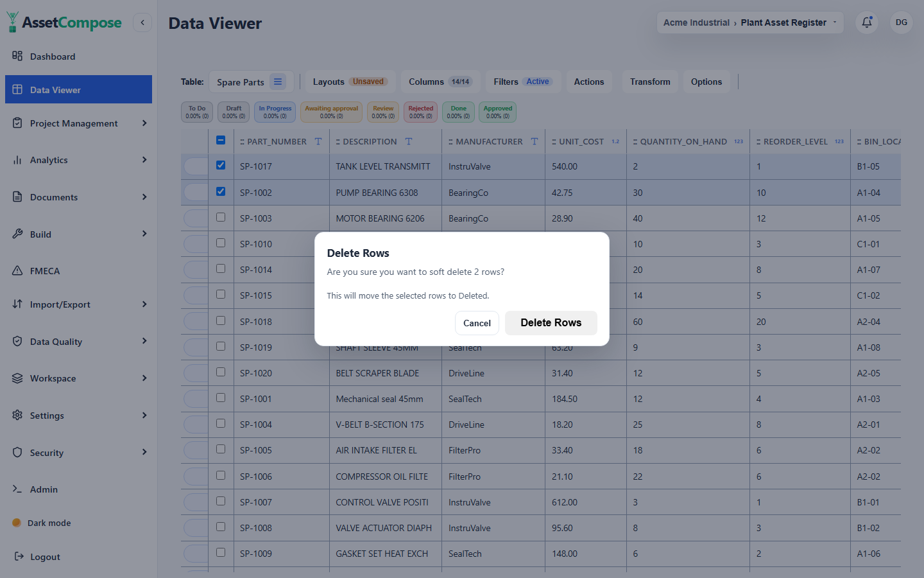
Task: Click the In Progress status chip
Action: click(275, 112)
